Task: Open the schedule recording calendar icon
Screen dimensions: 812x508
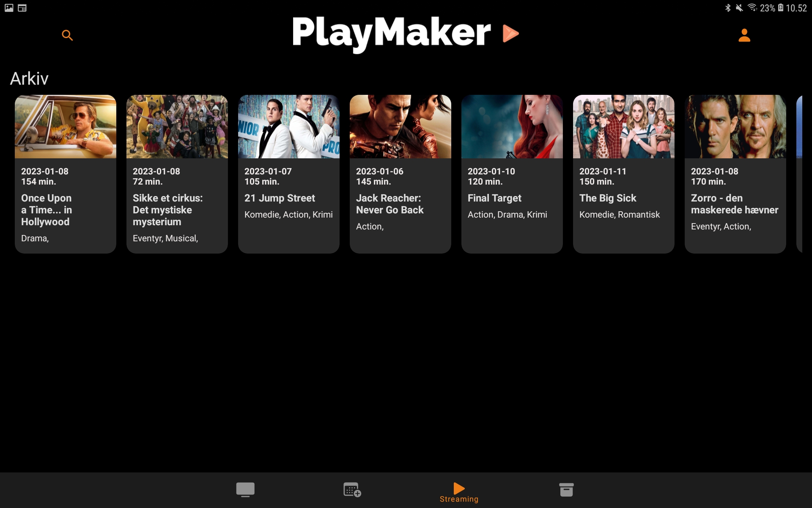Action: point(352,489)
